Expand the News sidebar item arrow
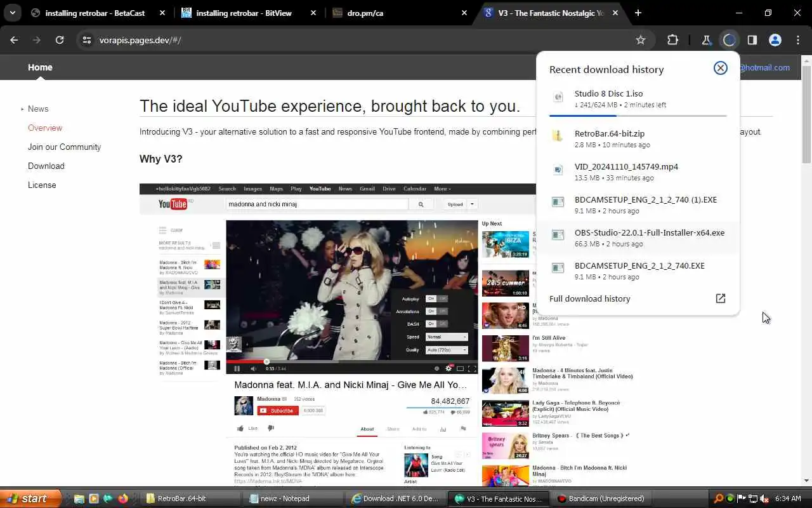The width and height of the screenshot is (812, 508). point(22,109)
